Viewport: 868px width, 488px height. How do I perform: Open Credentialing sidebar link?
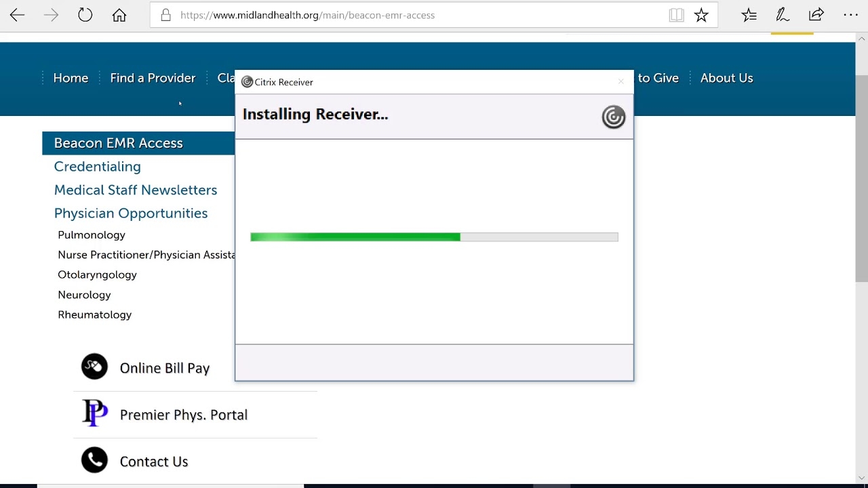point(97,167)
